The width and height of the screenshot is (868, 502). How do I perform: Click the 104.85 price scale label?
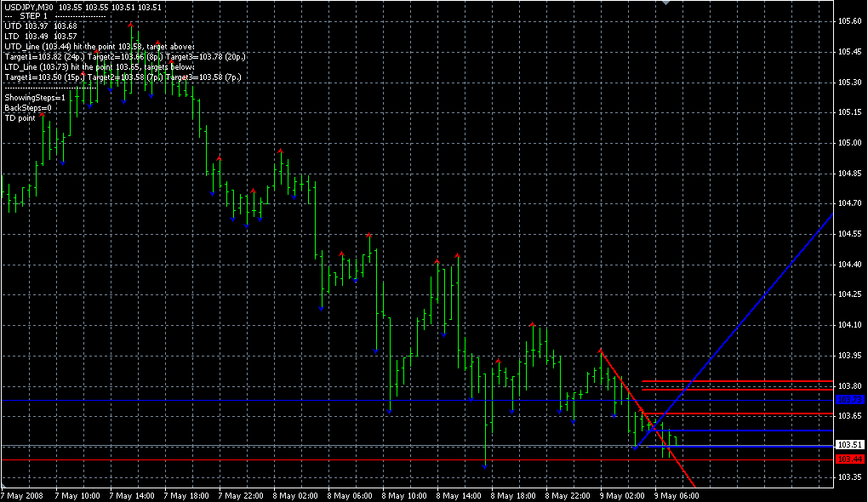(850, 174)
